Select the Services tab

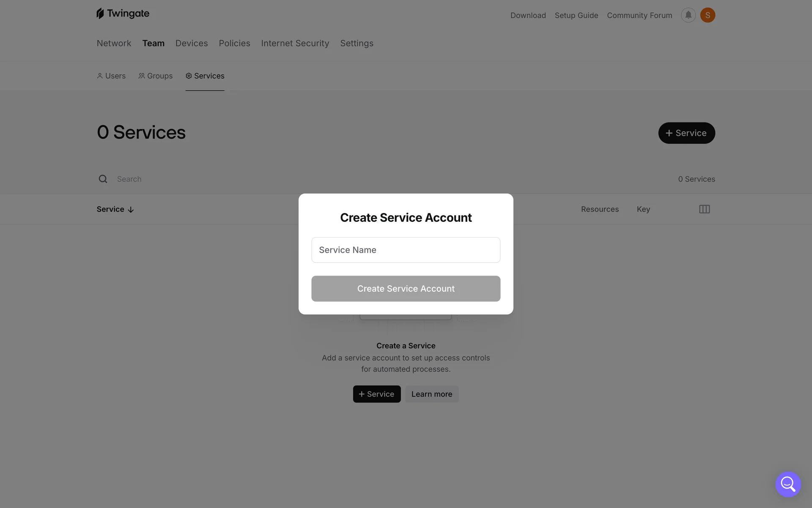click(x=205, y=76)
